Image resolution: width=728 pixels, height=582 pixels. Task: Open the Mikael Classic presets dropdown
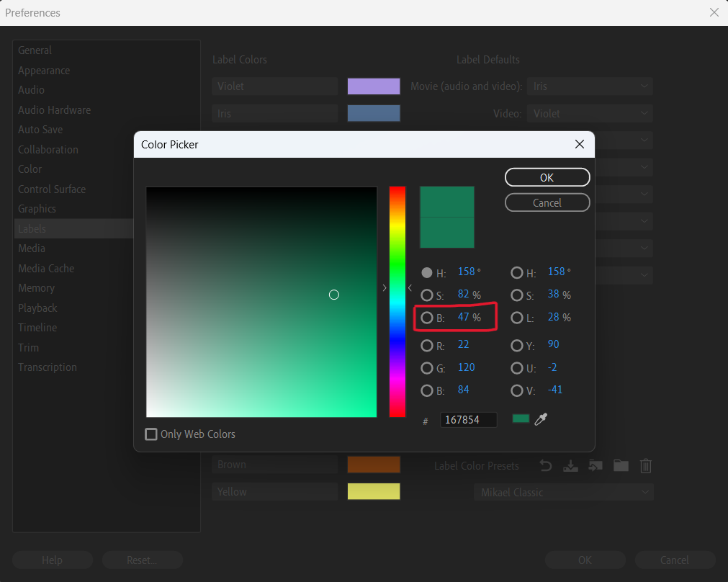(563, 492)
